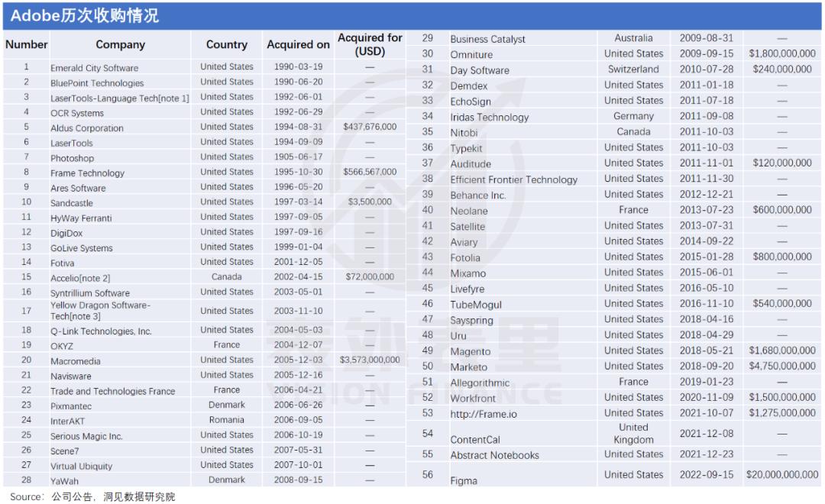
Task: Click 'Macromedia' company name
Action: pyautogui.click(x=75, y=361)
